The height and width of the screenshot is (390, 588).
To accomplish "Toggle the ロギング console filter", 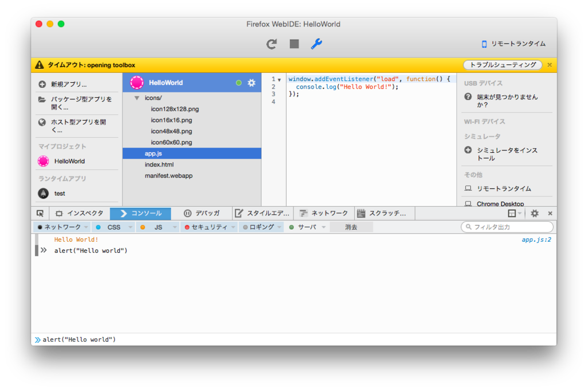I will pyautogui.click(x=259, y=227).
